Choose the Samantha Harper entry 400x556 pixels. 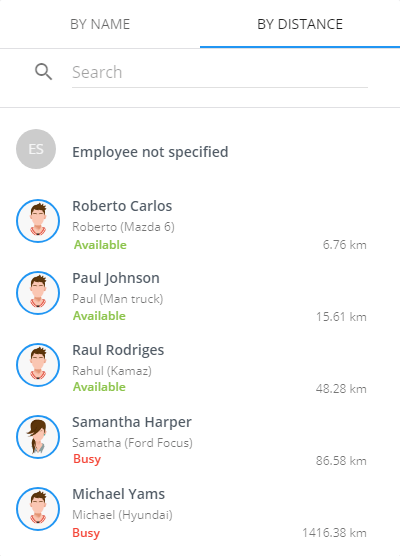coord(200,440)
